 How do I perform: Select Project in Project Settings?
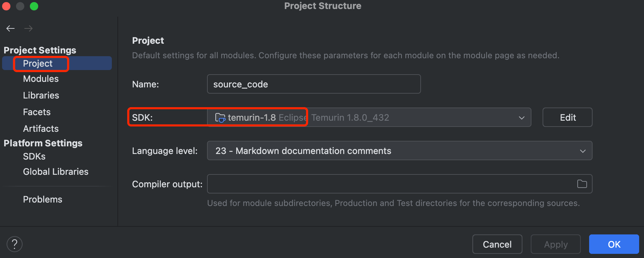click(x=38, y=63)
